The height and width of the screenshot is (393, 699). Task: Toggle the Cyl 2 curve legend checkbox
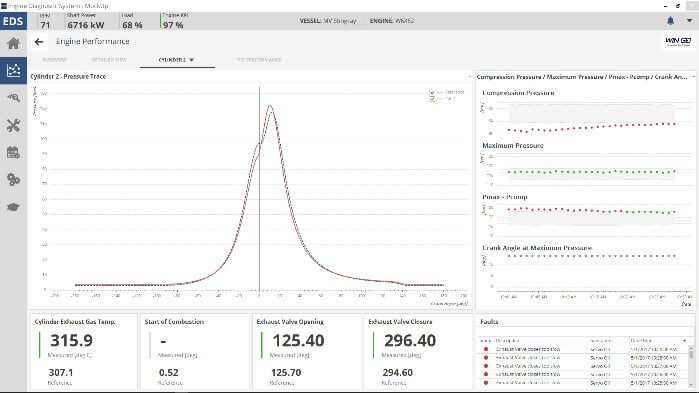(x=432, y=98)
